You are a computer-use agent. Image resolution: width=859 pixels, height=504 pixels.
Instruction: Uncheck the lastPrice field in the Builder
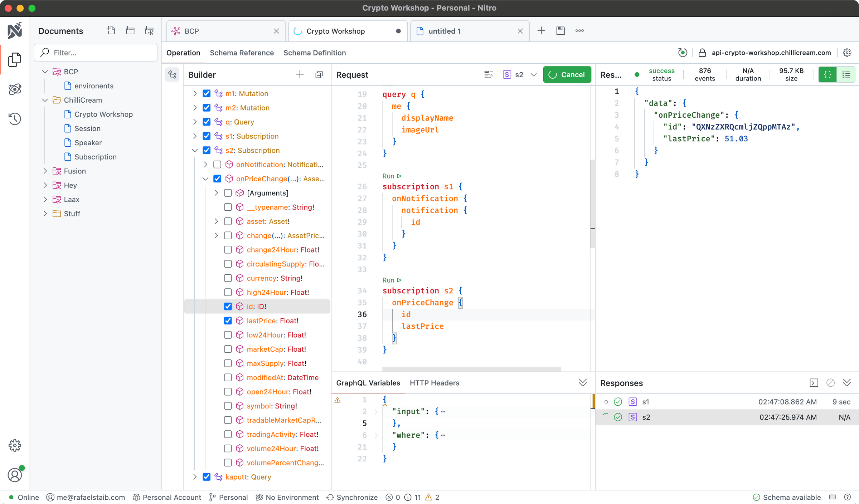coord(228,320)
